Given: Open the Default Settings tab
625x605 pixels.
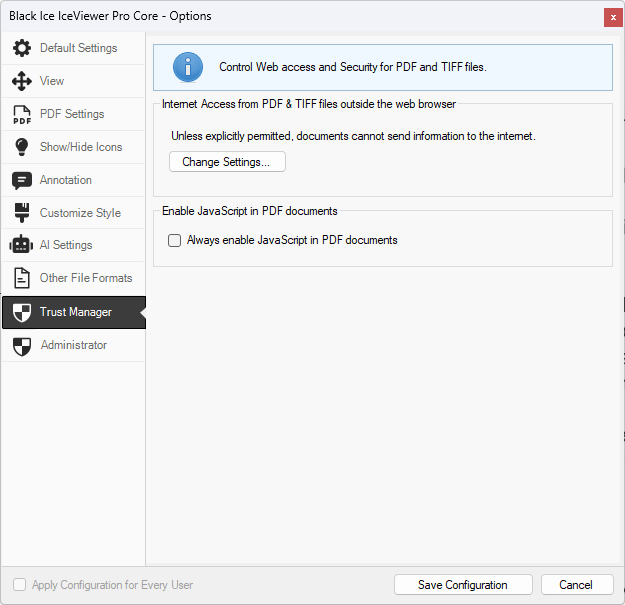Looking at the screenshot, I should 79,48.
